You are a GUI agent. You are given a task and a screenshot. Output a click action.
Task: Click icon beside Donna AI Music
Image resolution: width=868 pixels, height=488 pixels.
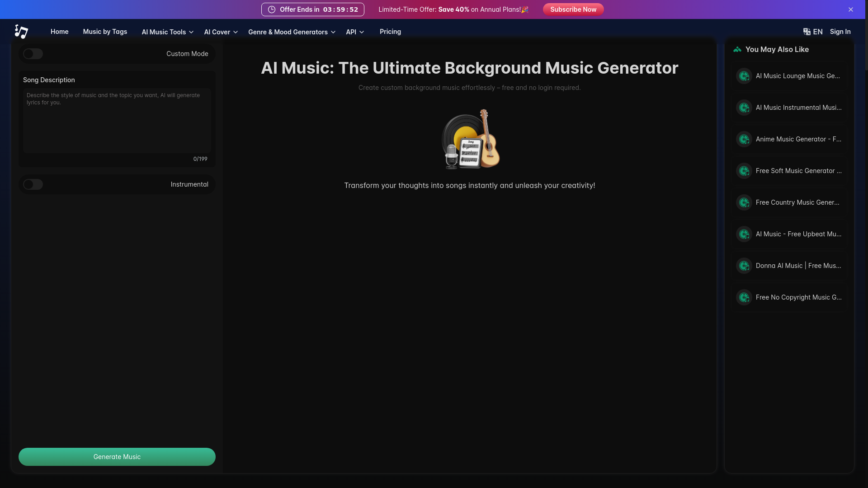pos(744,266)
